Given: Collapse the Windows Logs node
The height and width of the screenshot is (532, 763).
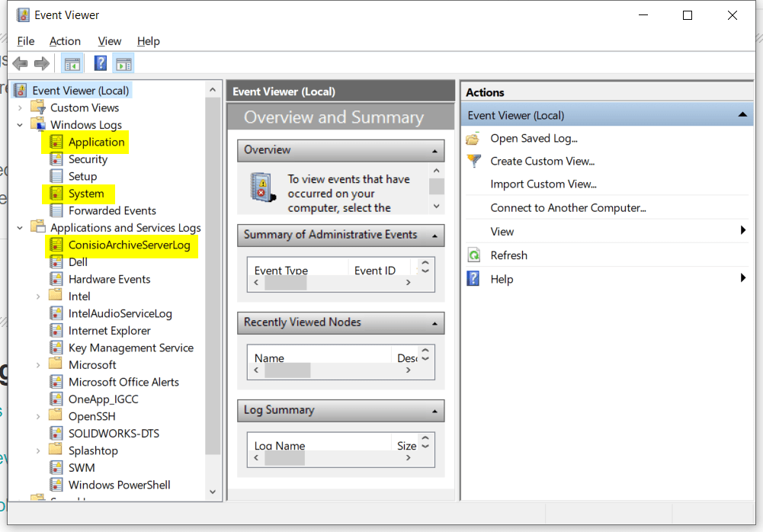Looking at the screenshot, I should click(20, 125).
